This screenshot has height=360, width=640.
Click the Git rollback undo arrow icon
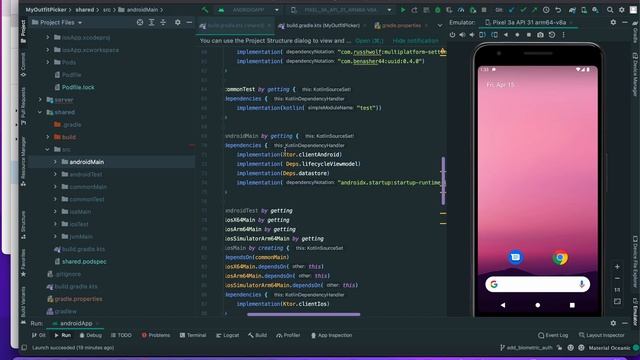point(558,10)
